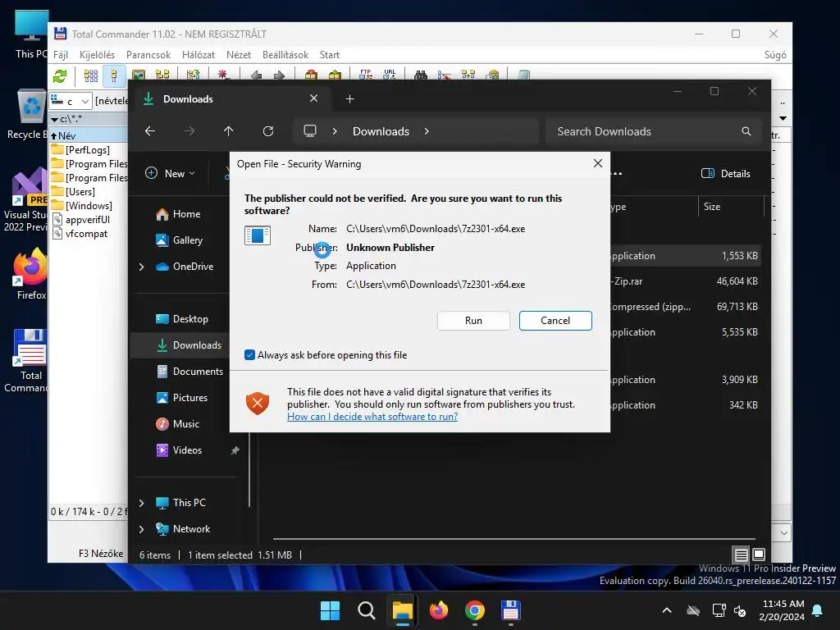Screen dimensions: 840x630
Task: Click Total Commander directory tree icon
Action: click(x=162, y=75)
